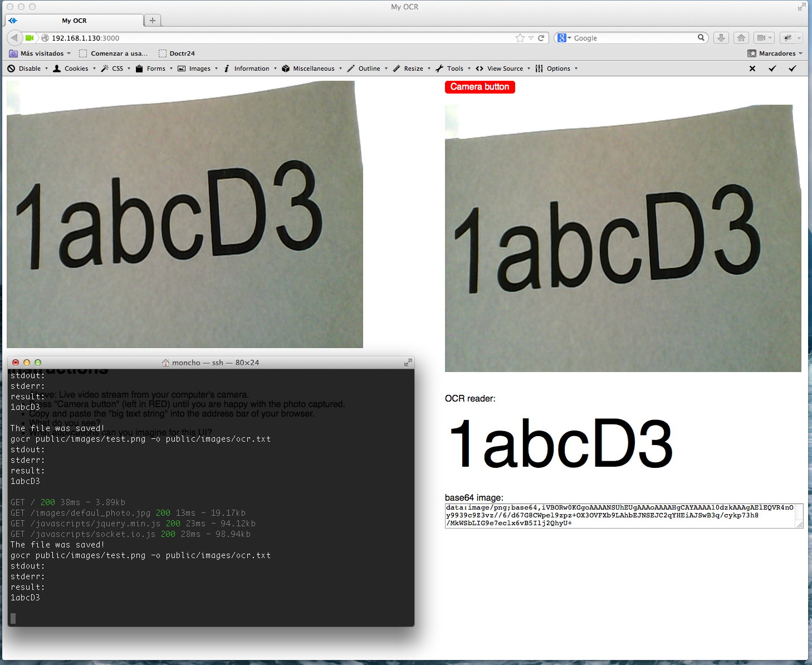Click the last checkmark icon on toolbar
Screen dimensions: 812x665
click(x=793, y=69)
